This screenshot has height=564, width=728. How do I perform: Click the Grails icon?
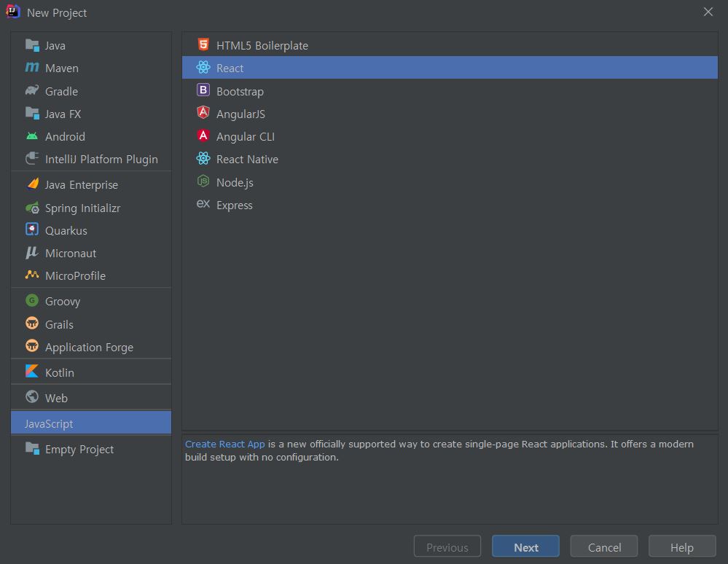(32, 324)
